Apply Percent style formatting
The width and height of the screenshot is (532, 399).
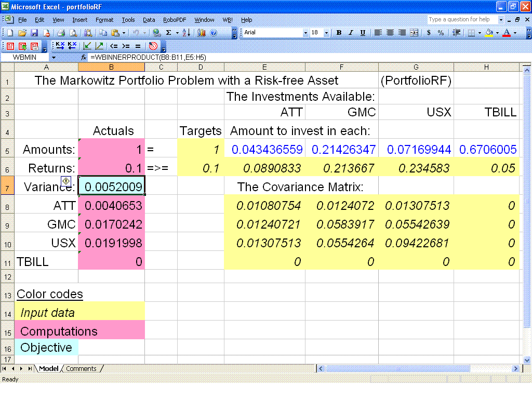(441, 33)
